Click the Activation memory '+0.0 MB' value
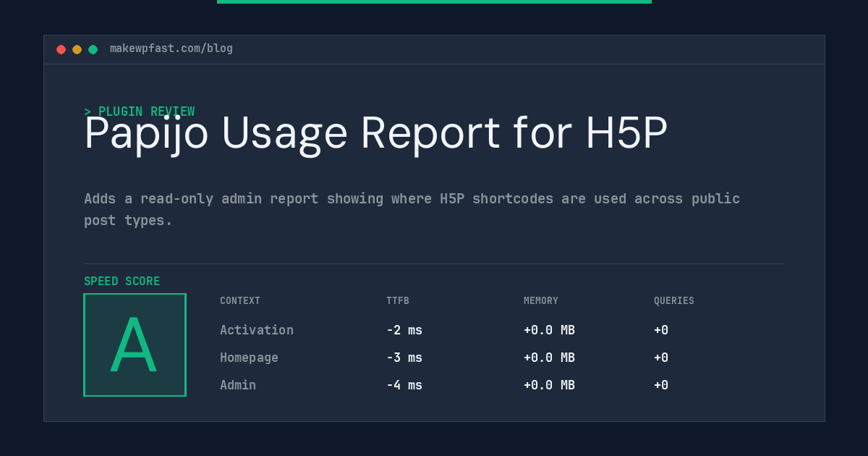Viewport: 868px width, 456px height. pos(549,330)
